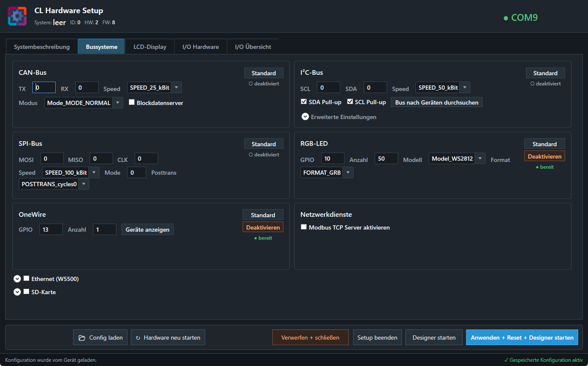Click the CL Hardware Setup gear logo
The height and width of the screenshot is (366, 588).
click(17, 16)
